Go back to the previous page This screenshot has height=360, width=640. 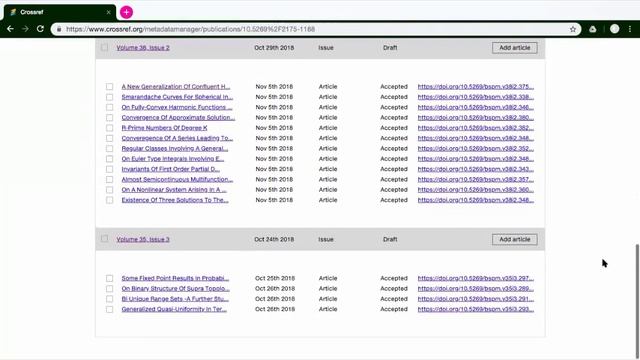pyautogui.click(x=10, y=29)
